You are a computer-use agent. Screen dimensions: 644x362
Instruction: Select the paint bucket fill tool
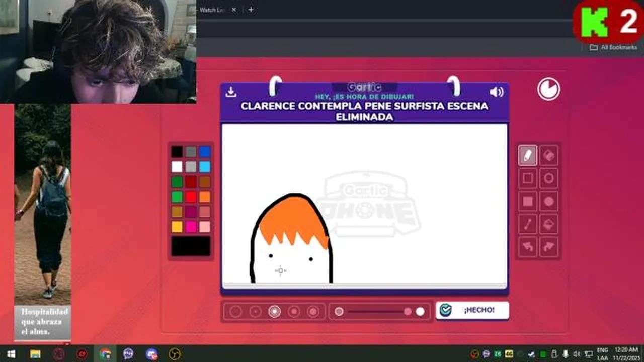[x=549, y=224]
